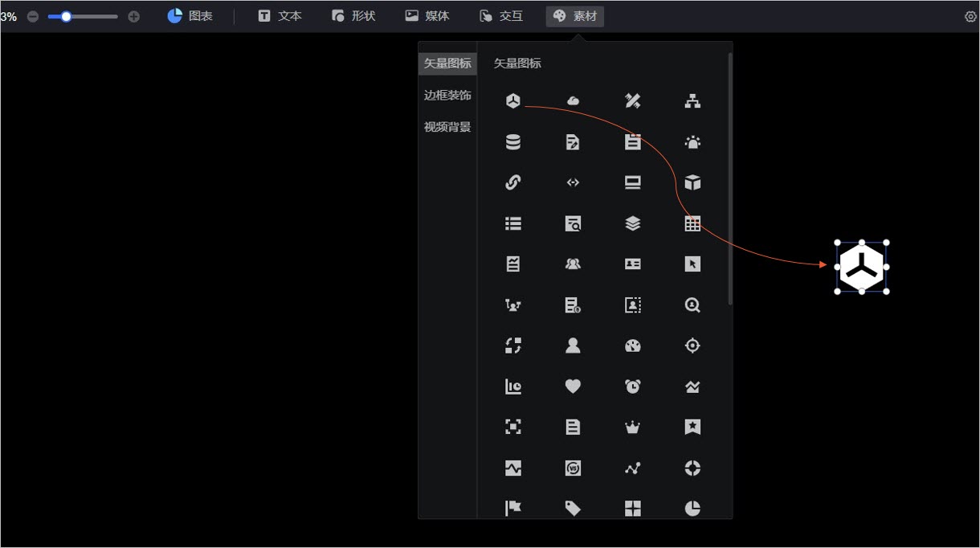The height and width of the screenshot is (548, 980).
Task: Pick the pie chart vector icon
Action: click(692, 509)
